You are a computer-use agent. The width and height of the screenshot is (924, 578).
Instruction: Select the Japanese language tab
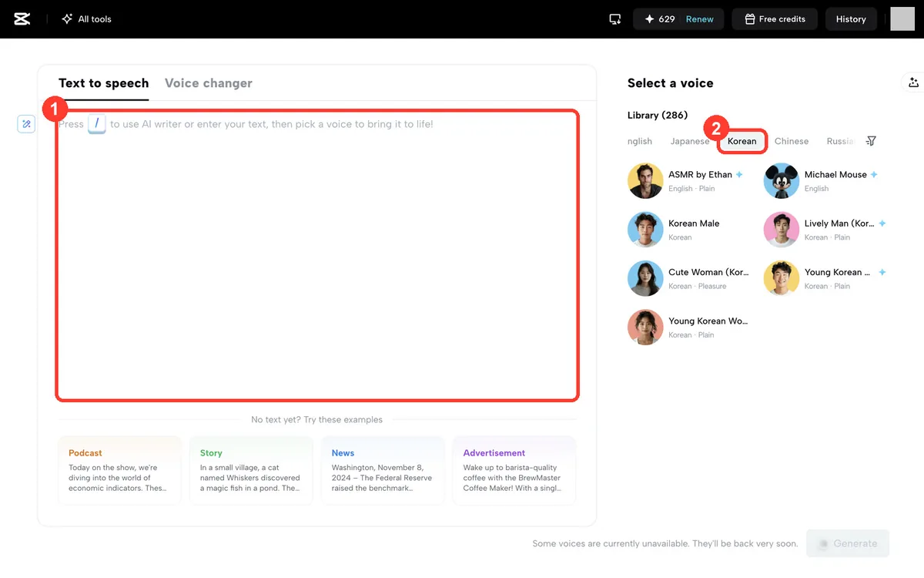(x=690, y=141)
